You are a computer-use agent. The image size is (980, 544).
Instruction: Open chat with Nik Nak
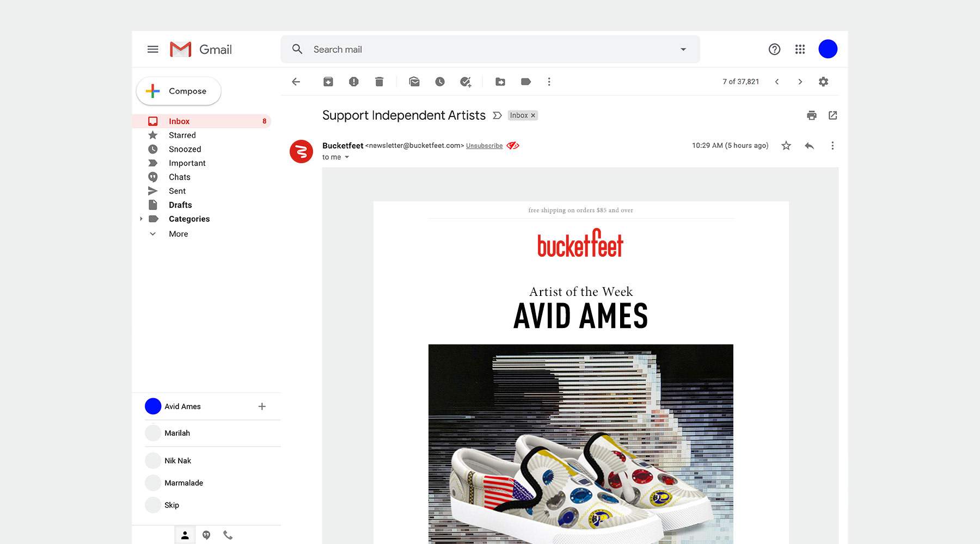click(212, 460)
